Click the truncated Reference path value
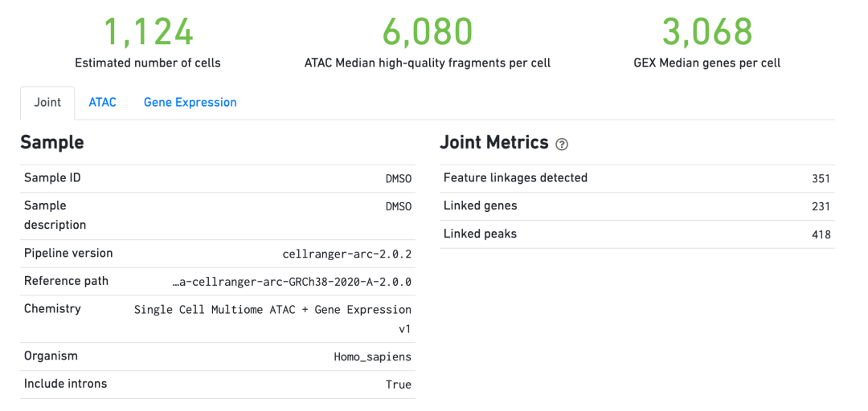 (x=293, y=282)
